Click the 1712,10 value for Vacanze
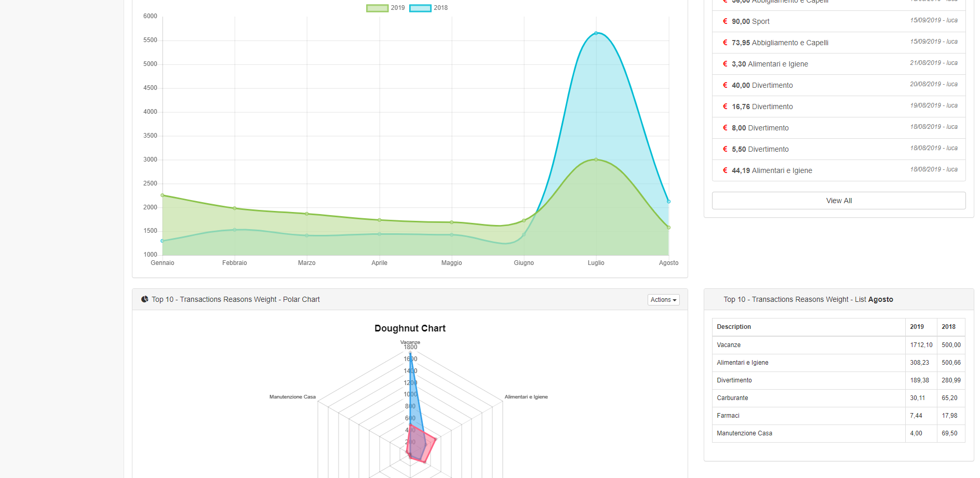Viewport: 980px width, 478px height. point(921,345)
